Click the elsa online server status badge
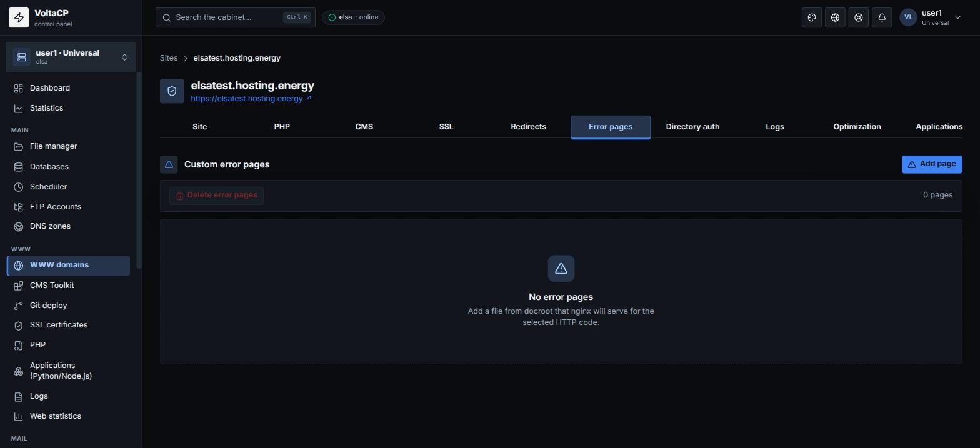 pos(354,17)
